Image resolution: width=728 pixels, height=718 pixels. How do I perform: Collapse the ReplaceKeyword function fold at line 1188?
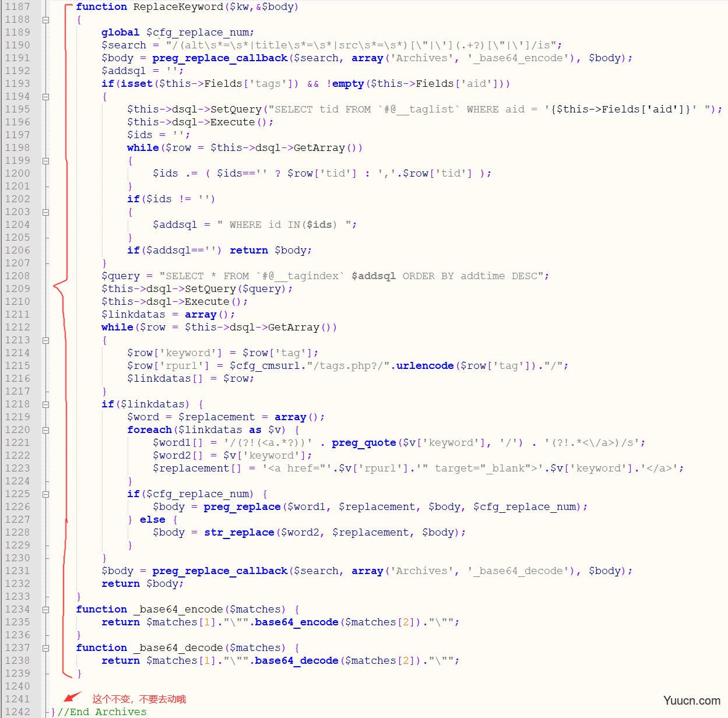pyautogui.click(x=45, y=20)
